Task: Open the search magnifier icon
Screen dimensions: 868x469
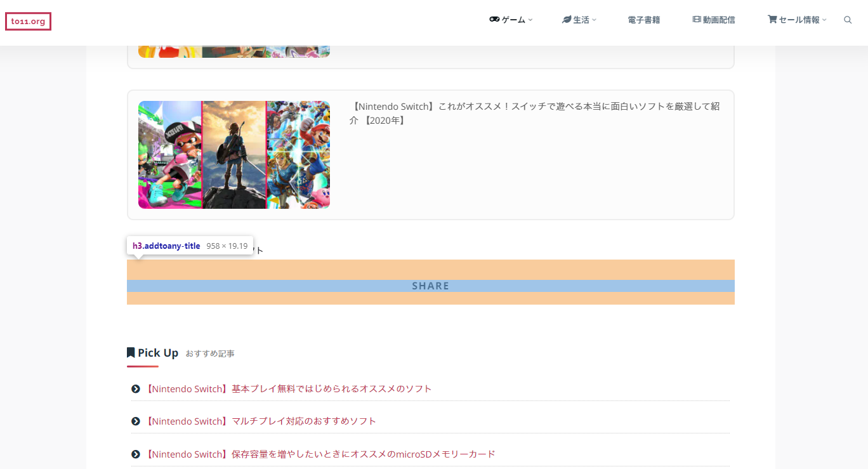Action: (848, 20)
